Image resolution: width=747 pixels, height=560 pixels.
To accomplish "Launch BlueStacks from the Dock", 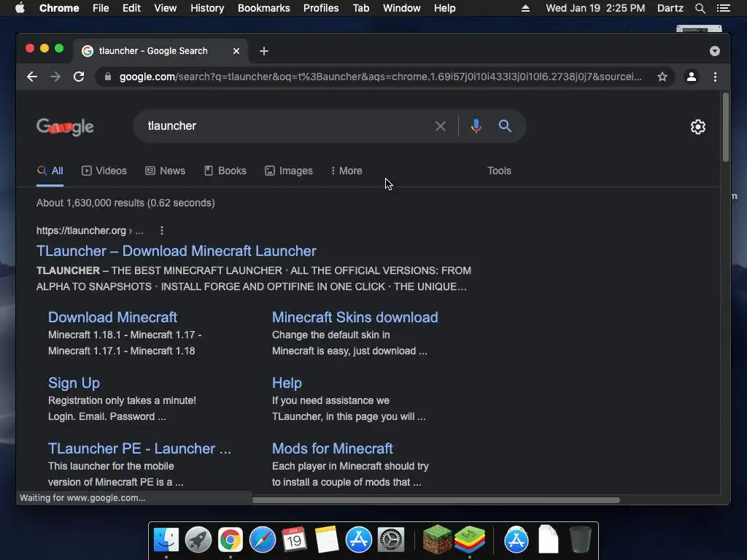I will [x=470, y=540].
